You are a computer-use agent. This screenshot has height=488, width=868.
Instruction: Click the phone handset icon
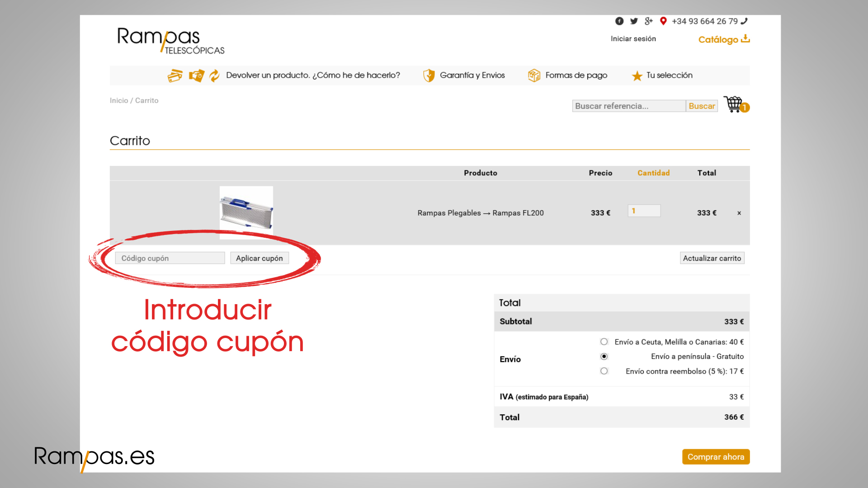coord(744,21)
